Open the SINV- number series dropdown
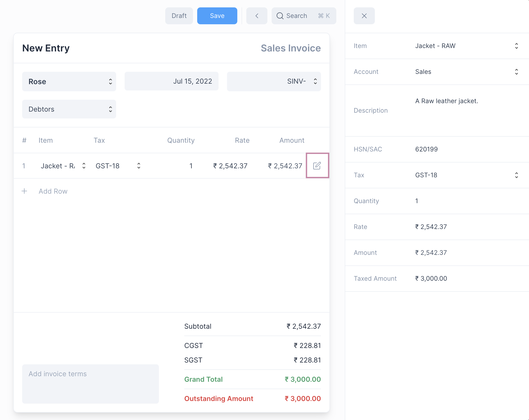The image size is (529, 420). pyautogui.click(x=274, y=82)
